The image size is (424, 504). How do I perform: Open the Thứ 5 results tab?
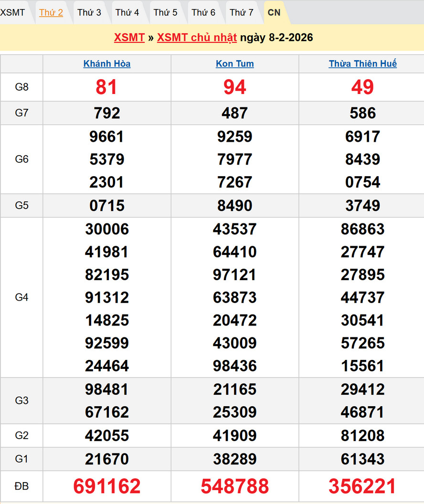pyautogui.click(x=166, y=12)
